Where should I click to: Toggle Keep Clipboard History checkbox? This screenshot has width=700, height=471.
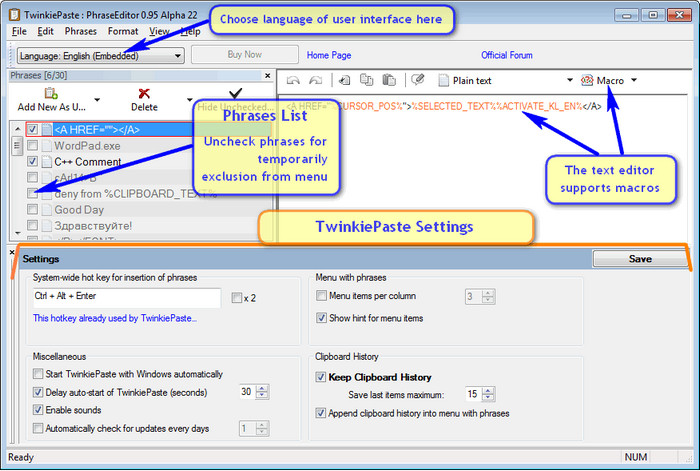(321, 377)
